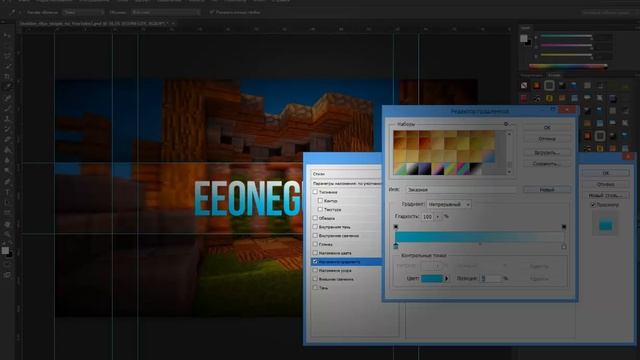Select the Clone Stamp tool
The width and height of the screenshot is (640, 360).
pos(7,118)
